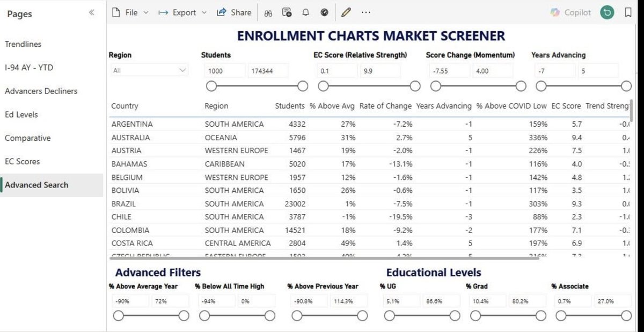Screen dimensions: 644x332
Task: Click the subscribe to report icon
Action: 287,12
